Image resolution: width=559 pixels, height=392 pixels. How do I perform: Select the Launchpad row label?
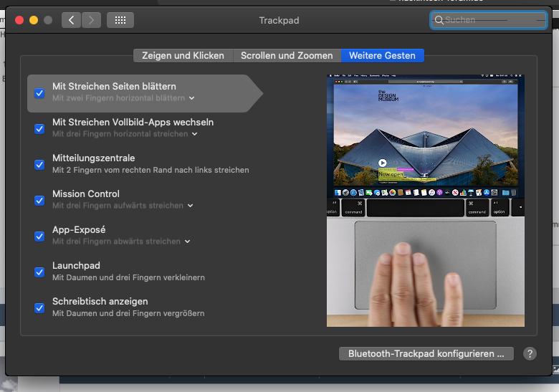tap(76, 266)
